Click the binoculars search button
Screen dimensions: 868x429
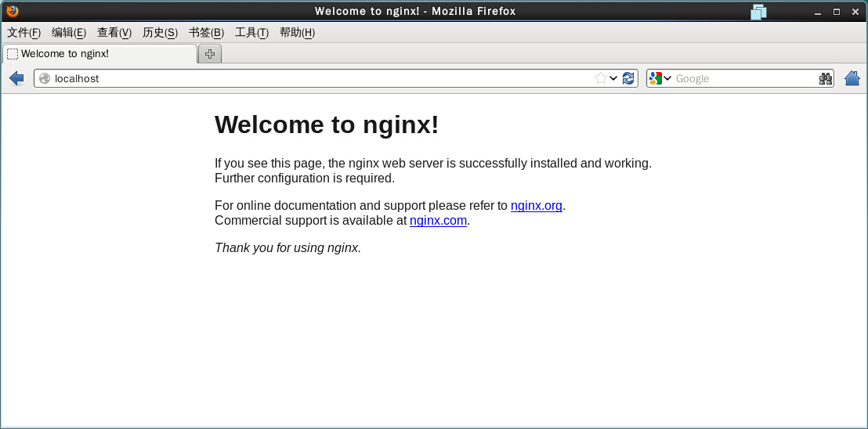[826, 78]
